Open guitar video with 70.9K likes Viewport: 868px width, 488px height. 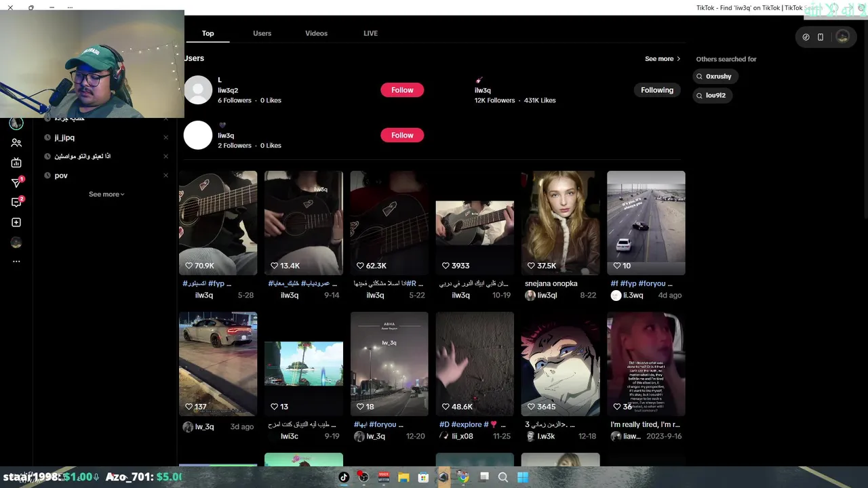pos(218,223)
